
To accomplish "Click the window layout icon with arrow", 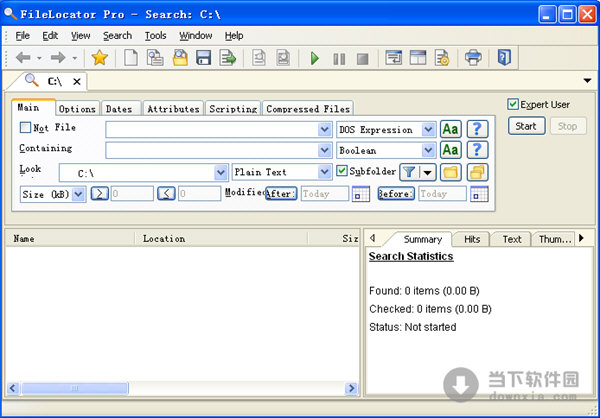I will (393, 58).
